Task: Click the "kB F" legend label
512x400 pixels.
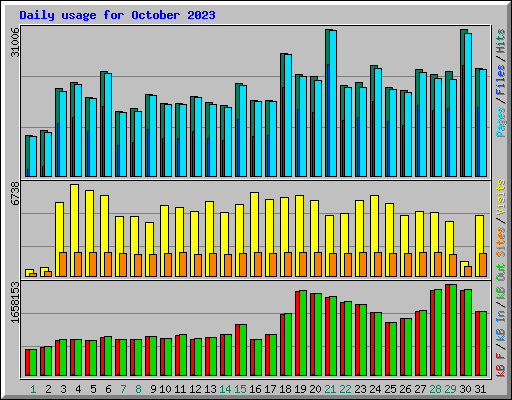Action: pyautogui.click(x=501, y=364)
